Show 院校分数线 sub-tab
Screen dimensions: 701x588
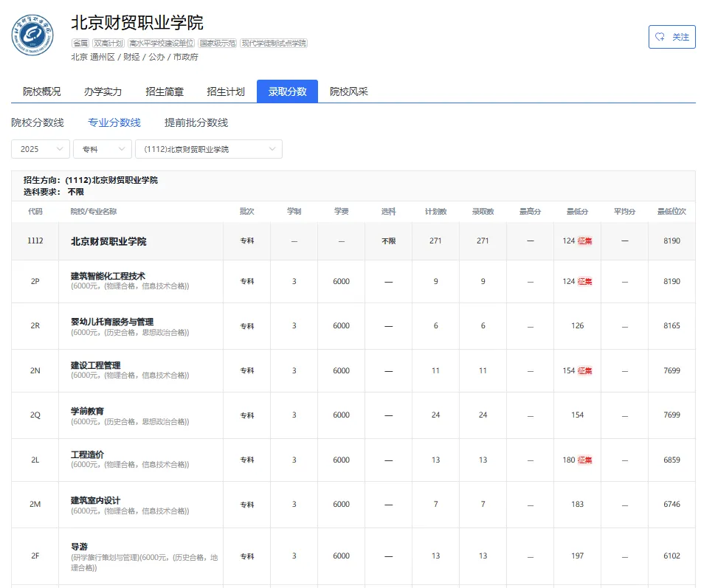point(38,122)
